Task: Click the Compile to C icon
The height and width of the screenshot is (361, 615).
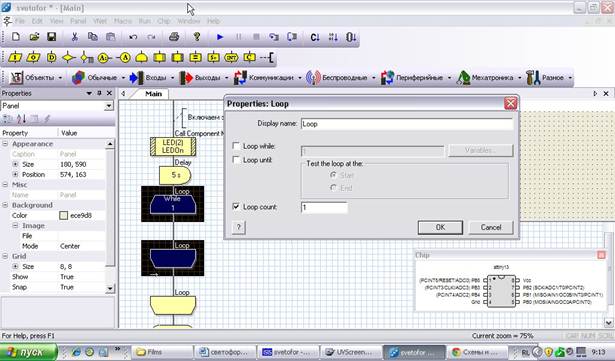Action: [315, 37]
